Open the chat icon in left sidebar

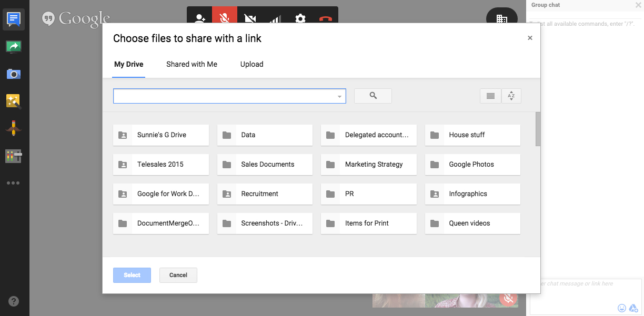[x=14, y=19]
